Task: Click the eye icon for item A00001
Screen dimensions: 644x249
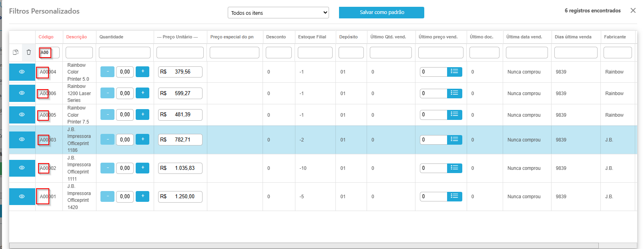Action: coord(22,197)
